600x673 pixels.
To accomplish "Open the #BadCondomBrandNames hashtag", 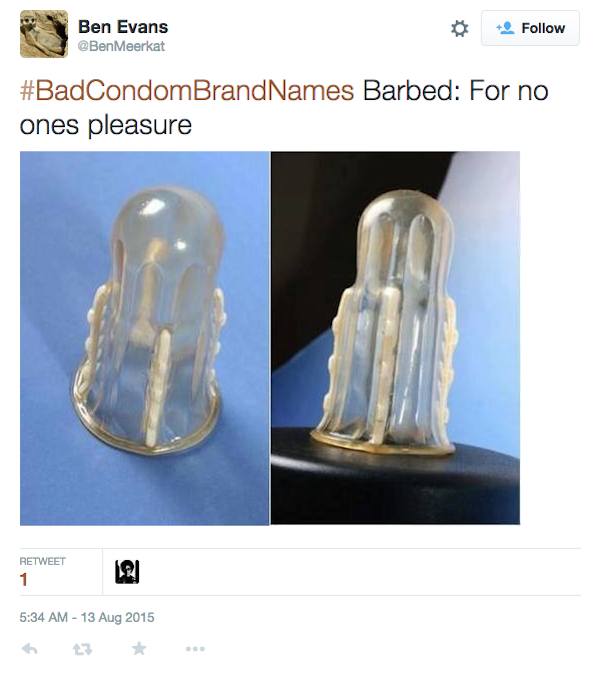I will (187, 91).
